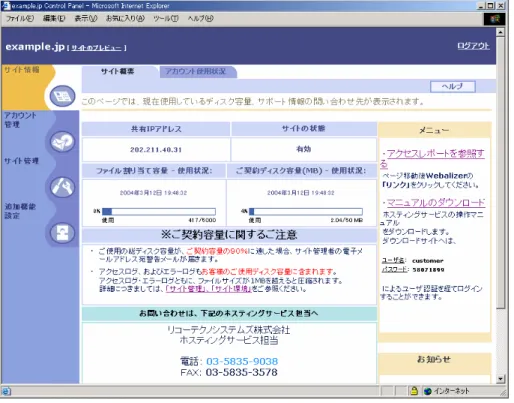This screenshot has height=403, width=514.
Task: Follow the 「サイト管理」 link in notes
Action: click(x=185, y=289)
